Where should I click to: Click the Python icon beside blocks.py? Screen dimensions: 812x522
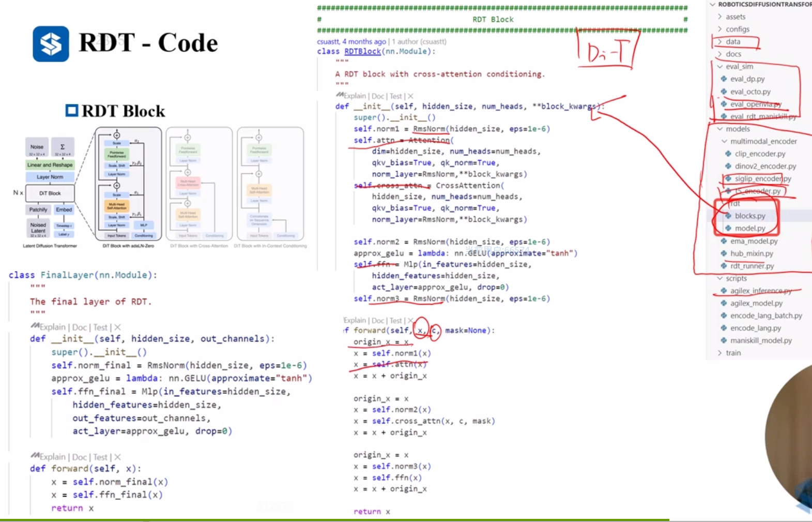tap(728, 216)
